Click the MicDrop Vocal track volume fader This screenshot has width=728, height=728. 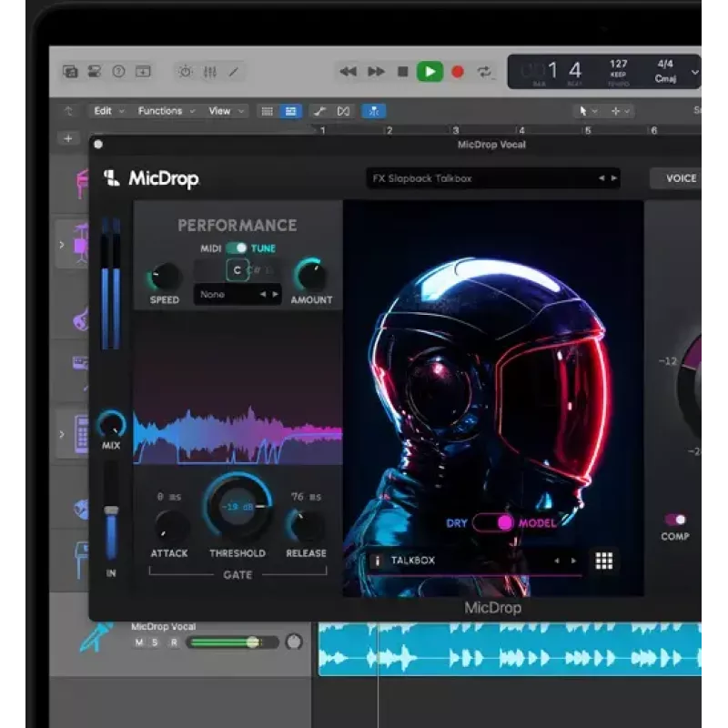coord(232,642)
